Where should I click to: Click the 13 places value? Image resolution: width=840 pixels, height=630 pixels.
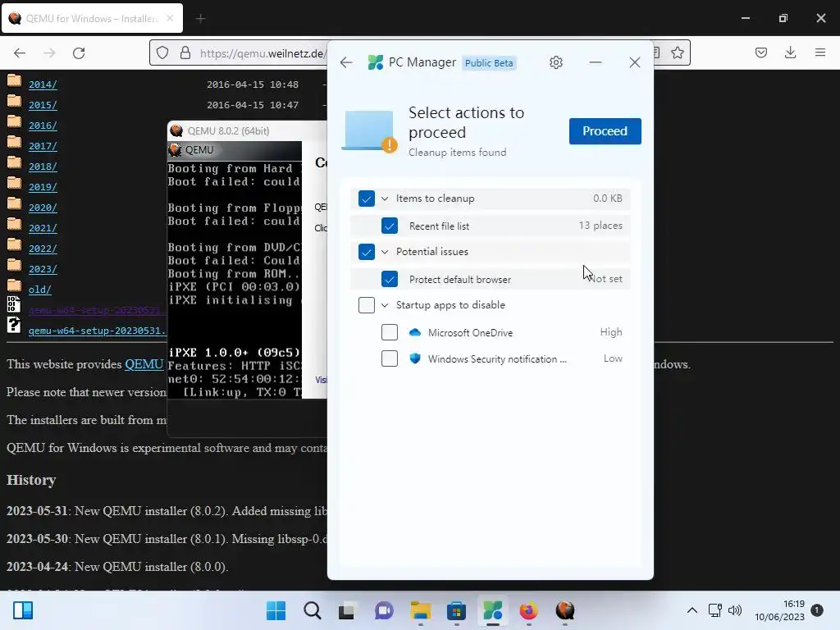pos(600,226)
